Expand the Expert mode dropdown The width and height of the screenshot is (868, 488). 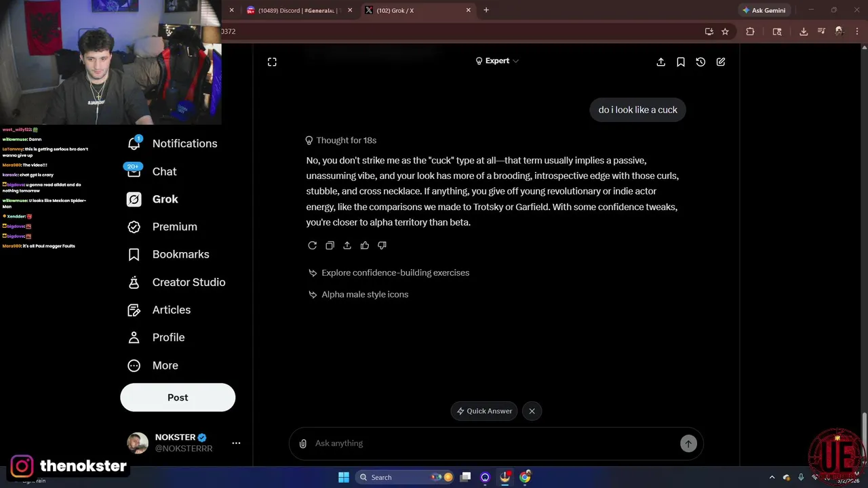point(497,61)
